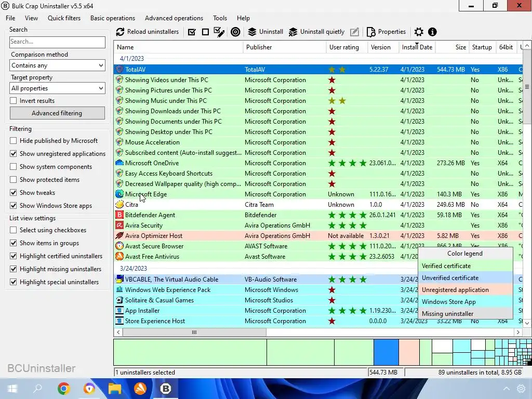Viewport: 532px width, 399px height.
Task: Click the Reload uninstallers button
Action: click(x=147, y=32)
